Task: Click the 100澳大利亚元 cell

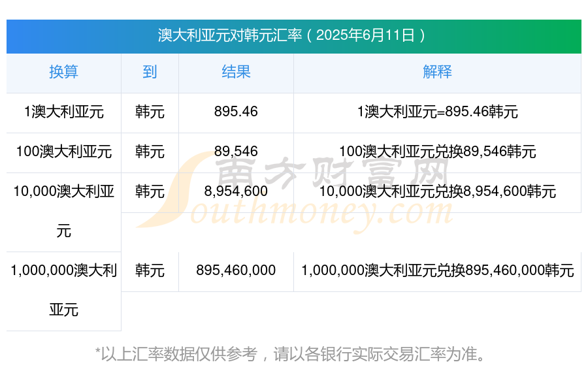Action: coord(64,152)
